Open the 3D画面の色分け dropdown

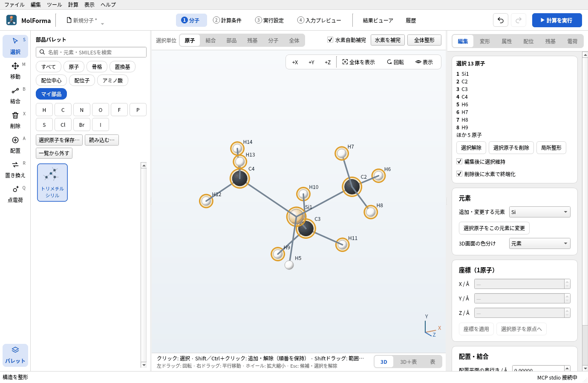[540, 243]
